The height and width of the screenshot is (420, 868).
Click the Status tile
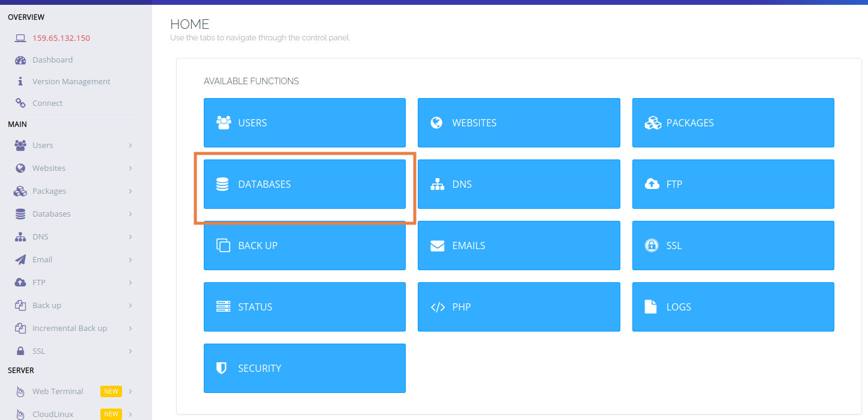304,307
